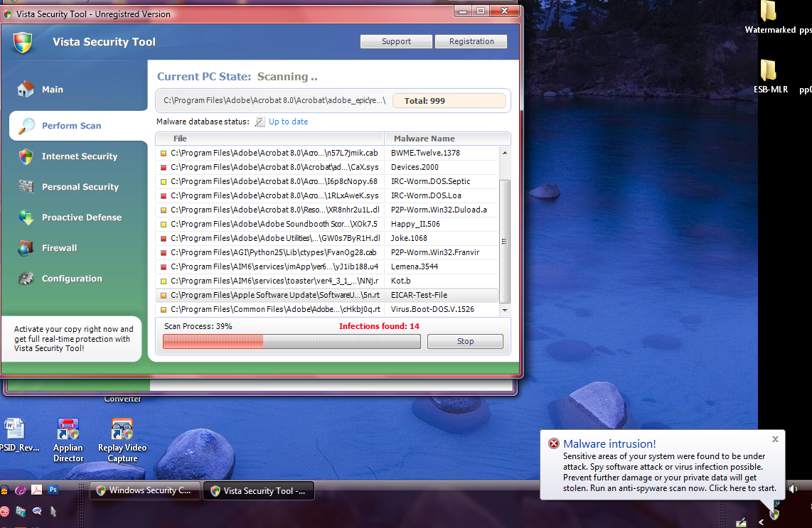Click the Proactive Defense green arrow icon
This screenshot has height=528, width=812.
point(26,217)
